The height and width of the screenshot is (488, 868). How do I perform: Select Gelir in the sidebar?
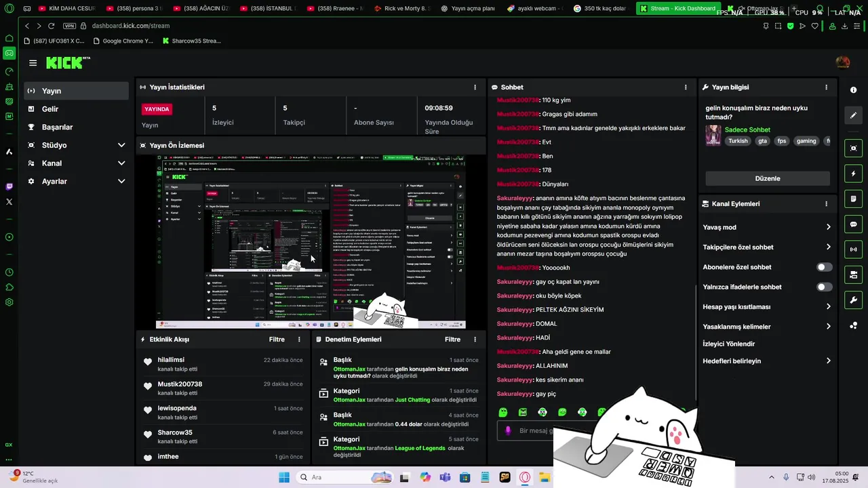pos(76,109)
